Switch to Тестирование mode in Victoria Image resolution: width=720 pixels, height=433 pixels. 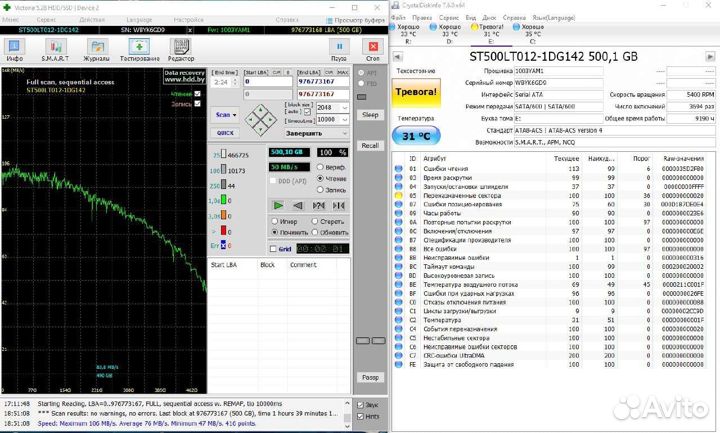tap(140, 50)
